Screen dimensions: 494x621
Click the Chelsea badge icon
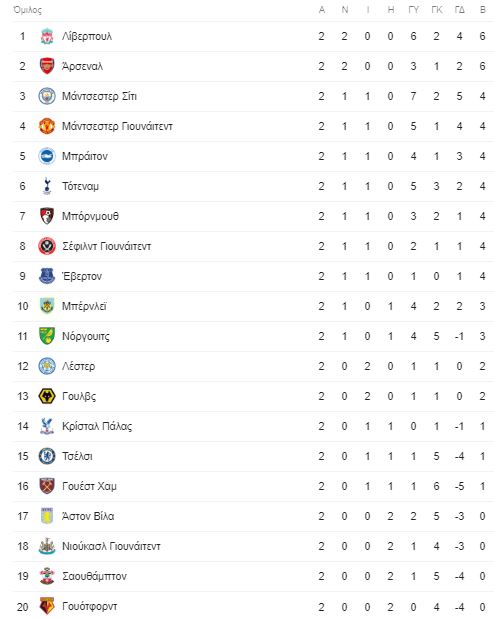(x=47, y=456)
